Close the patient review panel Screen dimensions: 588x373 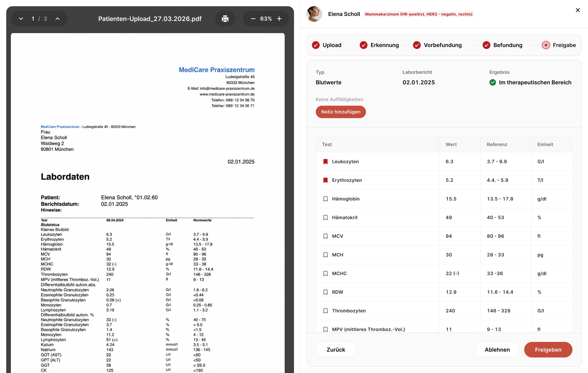(x=578, y=10)
